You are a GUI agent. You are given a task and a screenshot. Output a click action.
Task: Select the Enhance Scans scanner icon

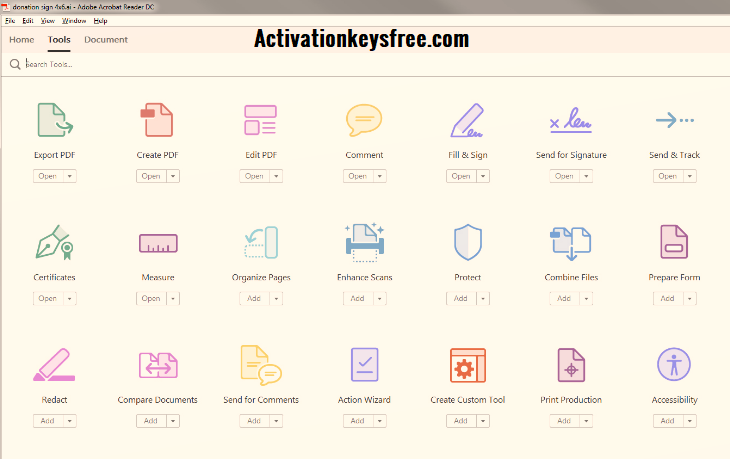pyautogui.click(x=365, y=243)
